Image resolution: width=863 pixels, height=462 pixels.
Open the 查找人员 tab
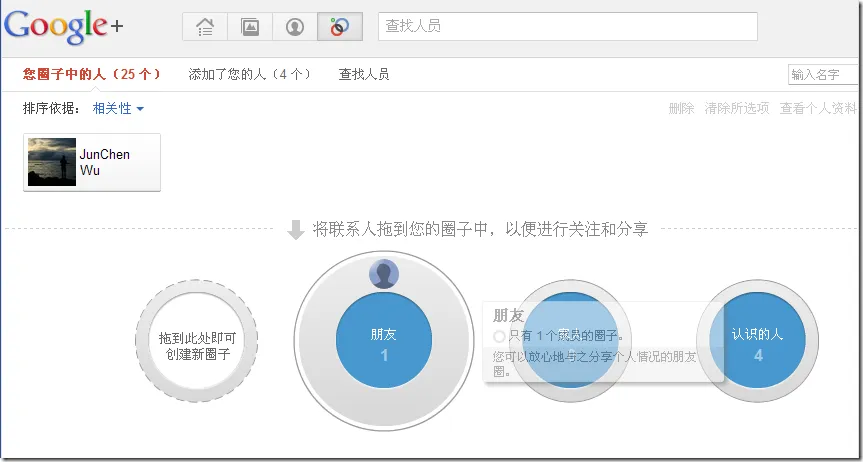click(x=364, y=74)
